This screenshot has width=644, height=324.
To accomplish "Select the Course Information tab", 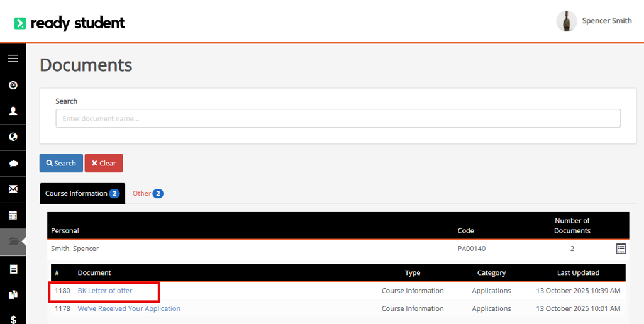I will (x=82, y=193).
